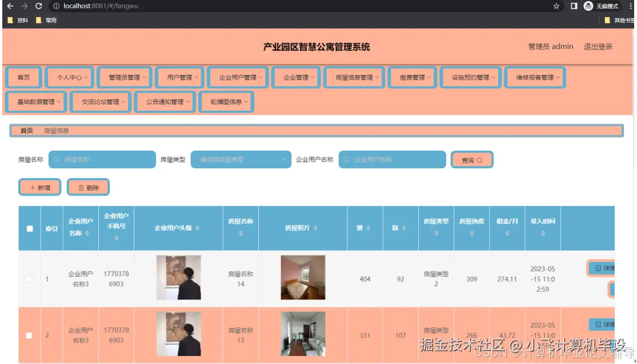
Task: Click the rent value 274.11
Action: [507, 279]
